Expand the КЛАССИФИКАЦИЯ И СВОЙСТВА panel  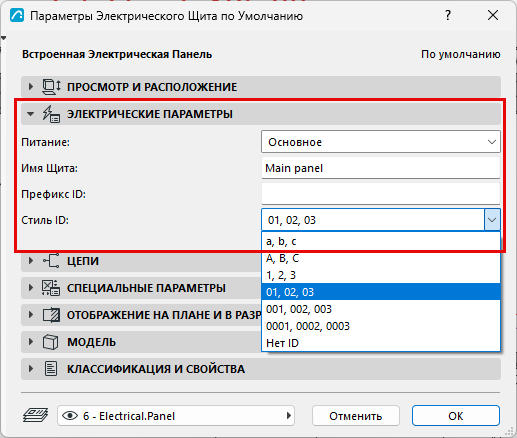click(31, 369)
